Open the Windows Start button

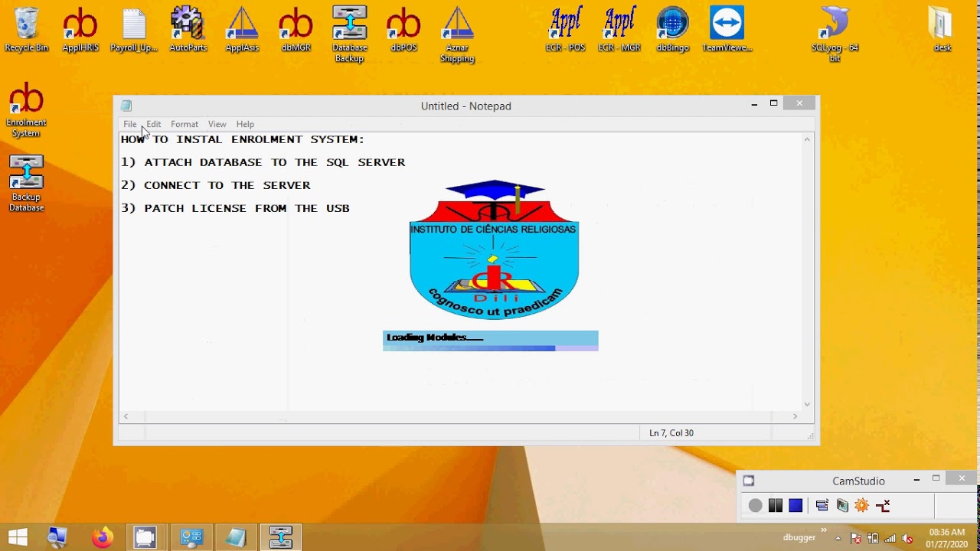point(18,537)
